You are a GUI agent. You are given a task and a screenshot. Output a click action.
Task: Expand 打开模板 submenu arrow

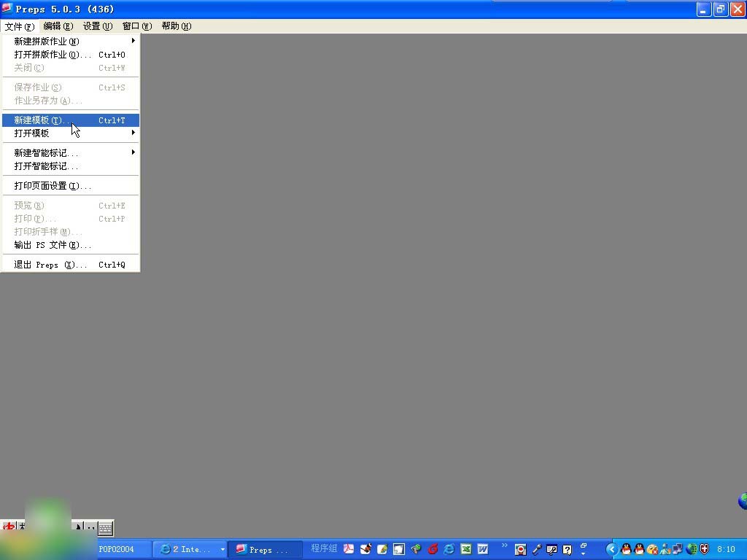tap(133, 133)
